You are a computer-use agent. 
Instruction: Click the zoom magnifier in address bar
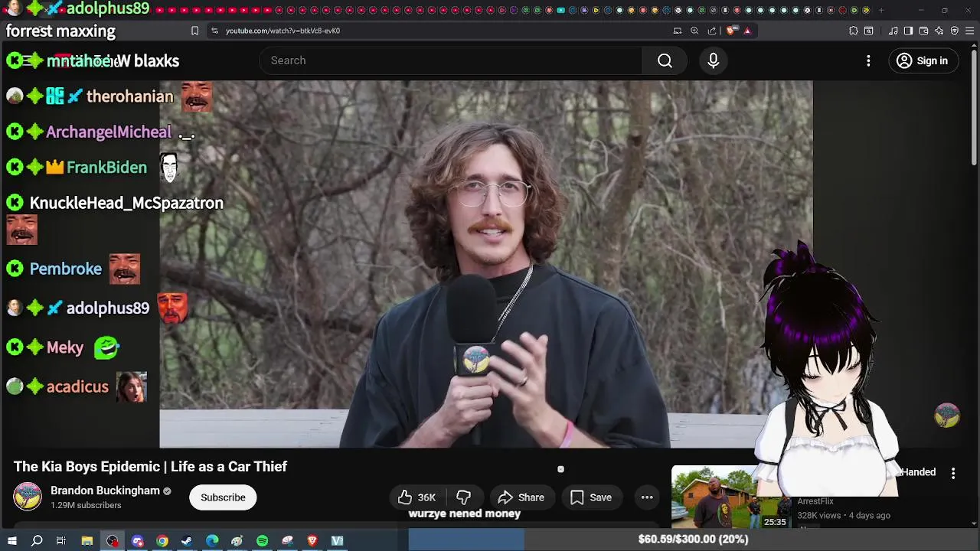[694, 31]
